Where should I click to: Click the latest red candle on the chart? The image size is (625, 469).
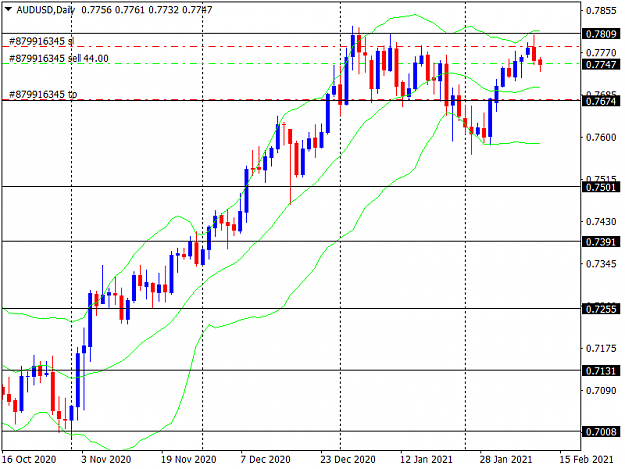tap(540, 64)
